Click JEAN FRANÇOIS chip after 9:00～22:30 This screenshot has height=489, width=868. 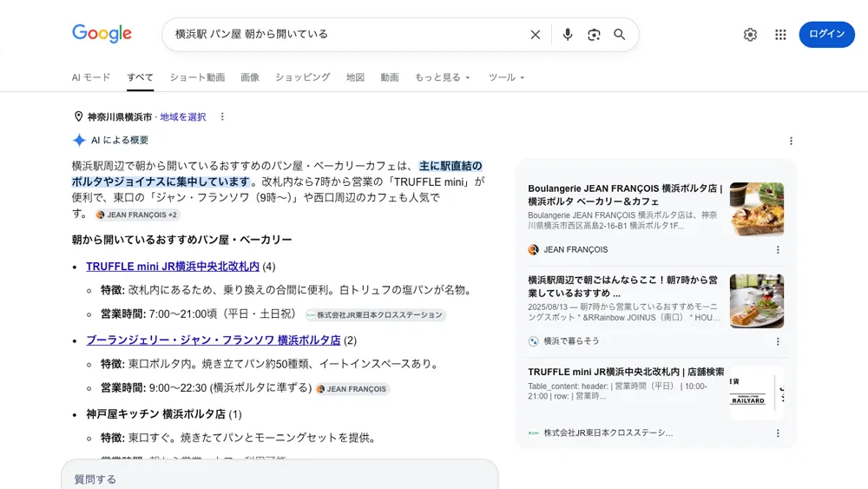352,389
